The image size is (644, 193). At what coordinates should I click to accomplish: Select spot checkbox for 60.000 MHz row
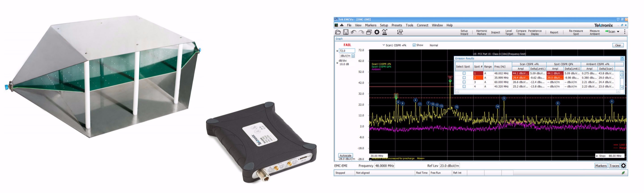tap(464, 82)
